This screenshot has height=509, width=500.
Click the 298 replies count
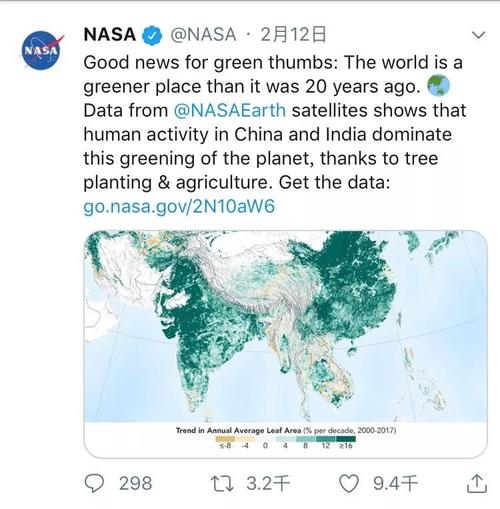click(135, 484)
